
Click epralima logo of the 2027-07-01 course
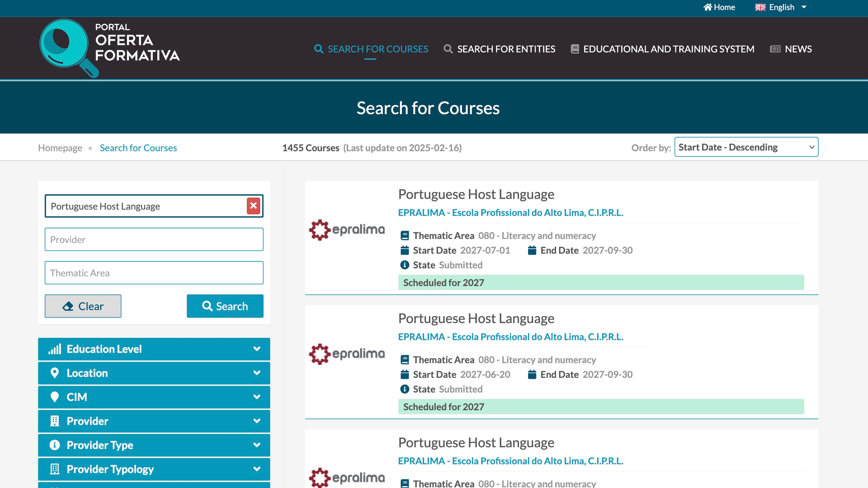(347, 230)
